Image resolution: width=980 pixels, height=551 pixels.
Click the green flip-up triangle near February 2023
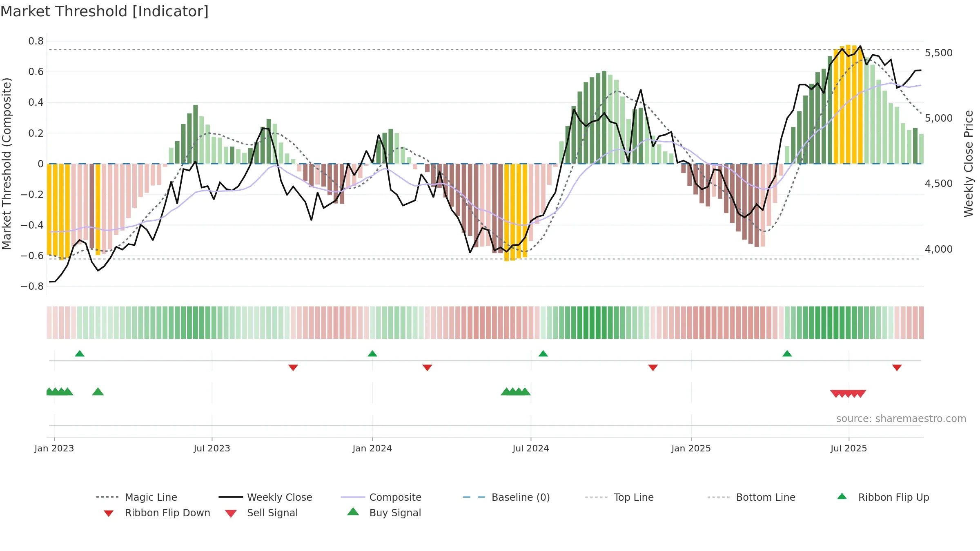pos(80,353)
